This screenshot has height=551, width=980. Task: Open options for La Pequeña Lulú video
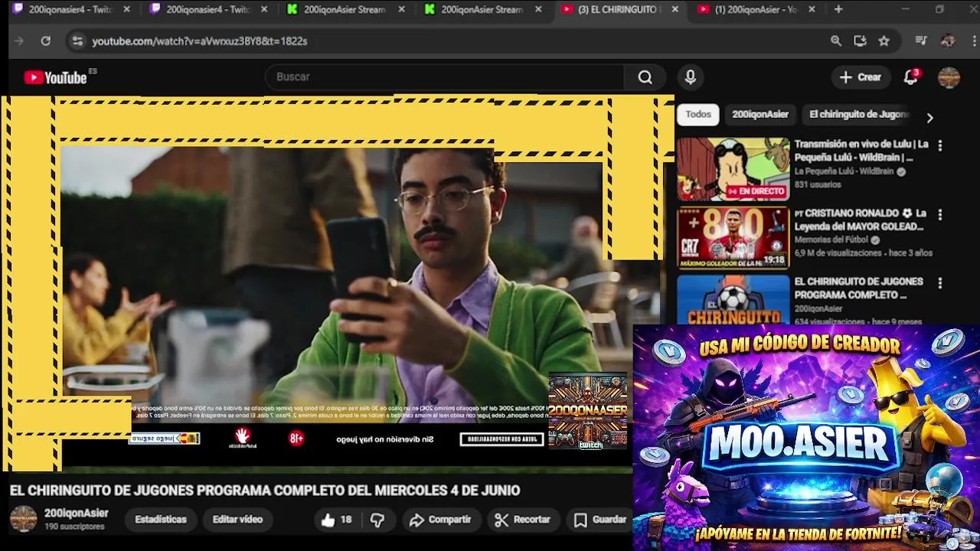click(x=940, y=145)
